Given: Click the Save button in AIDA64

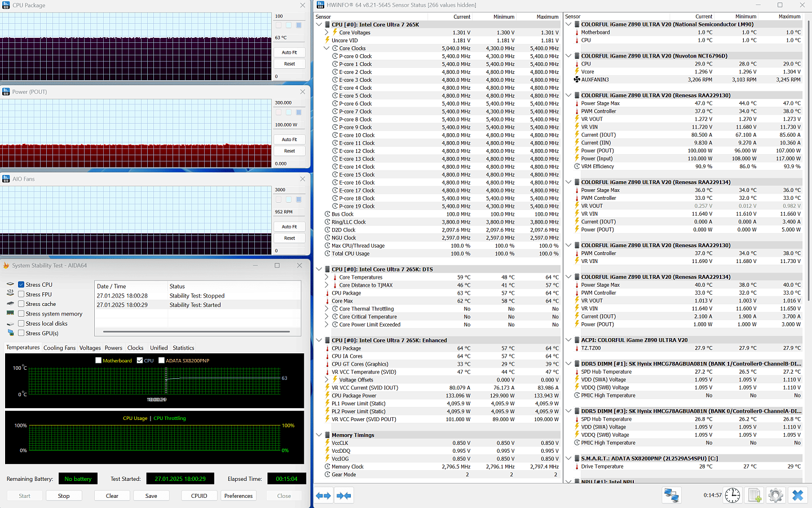Looking at the screenshot, I should coord(151,496).
